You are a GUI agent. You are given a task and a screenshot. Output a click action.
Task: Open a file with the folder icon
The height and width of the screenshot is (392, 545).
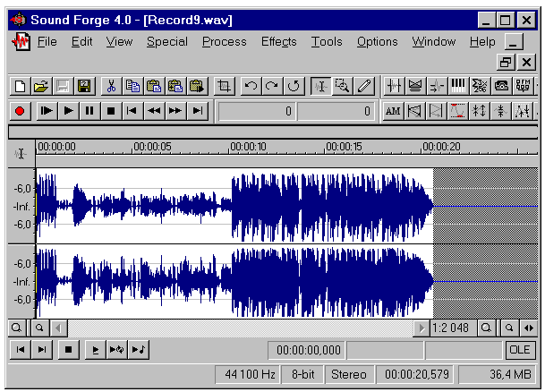[41, 86]
